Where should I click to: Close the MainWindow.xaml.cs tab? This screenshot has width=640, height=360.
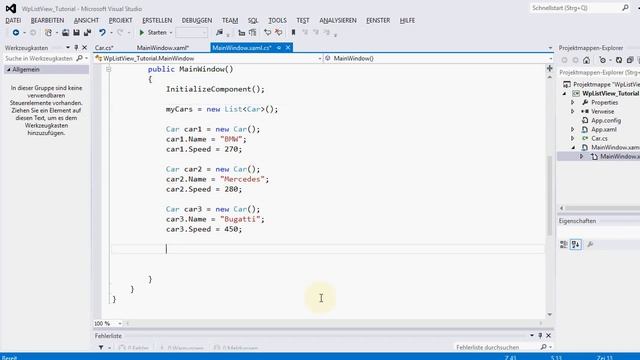coord(288,48)
